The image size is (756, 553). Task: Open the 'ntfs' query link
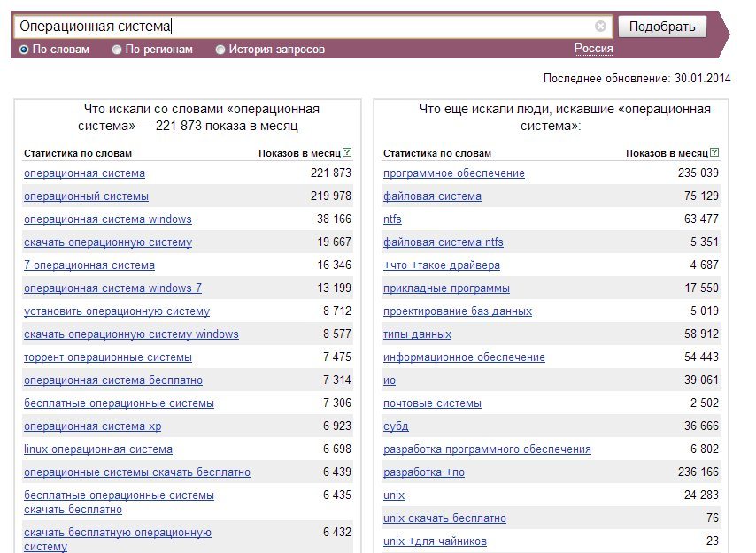point(392,219)
